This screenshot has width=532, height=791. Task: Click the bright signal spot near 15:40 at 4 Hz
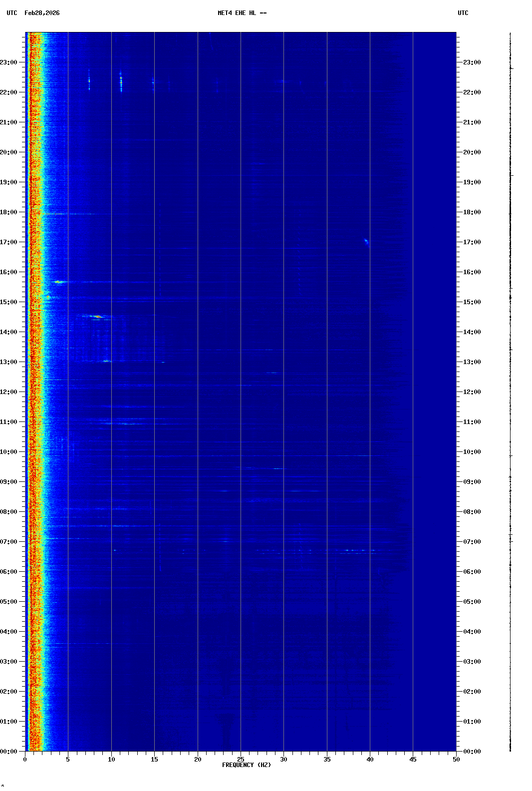point(60,282)
